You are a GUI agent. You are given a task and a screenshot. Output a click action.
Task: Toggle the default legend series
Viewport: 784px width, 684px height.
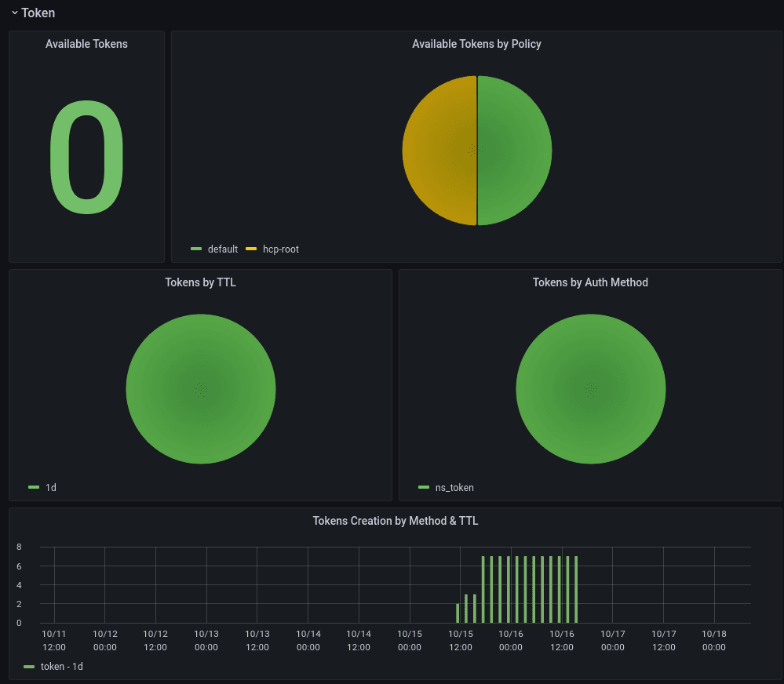point(223,249)
